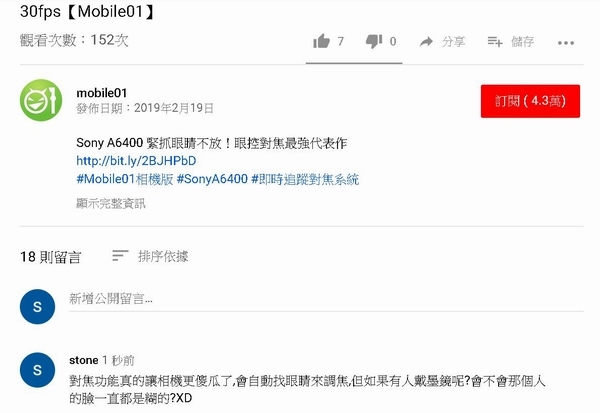Subscribe with the red 訂閱 button
The width and height of the screenshot is (600, 413).
(x=530, y=101)
